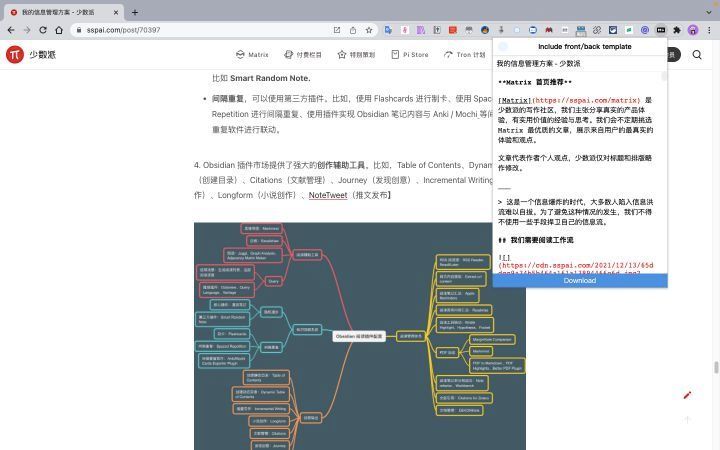Click the red square extension icon
The image size is (720, 450).
tap(453, 30)
